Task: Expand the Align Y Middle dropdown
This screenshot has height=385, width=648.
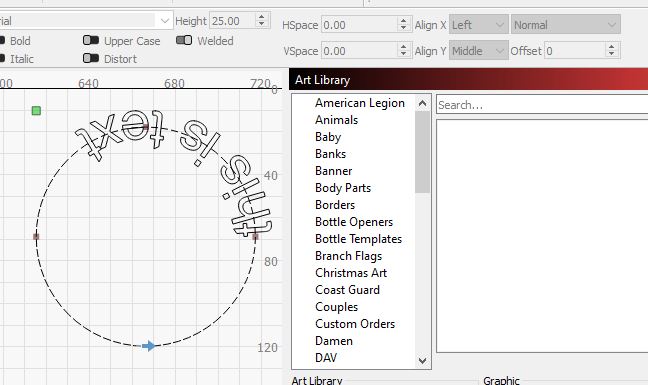Action: (479, 51)
